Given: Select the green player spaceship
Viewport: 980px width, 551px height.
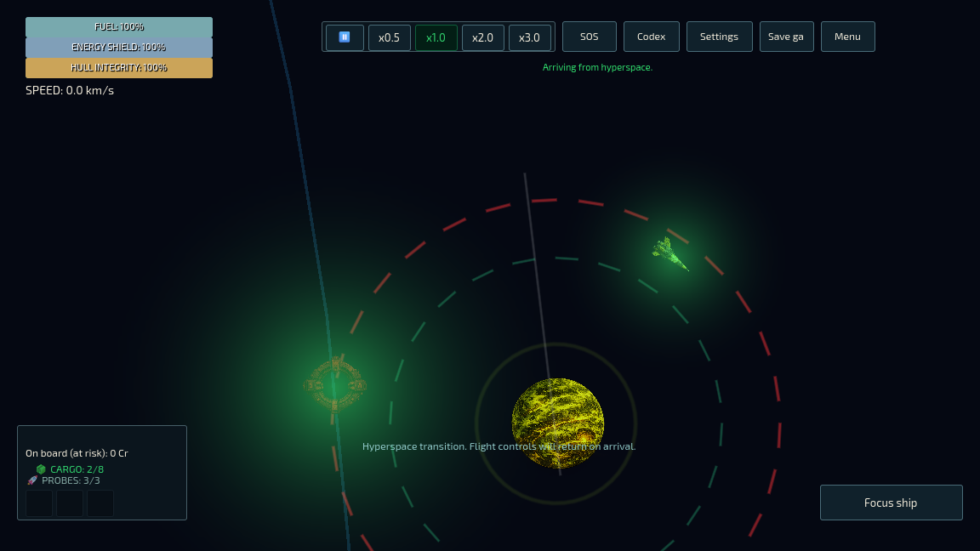Looking at the screenshot, I should pyautogui.click(x=670, y=253).
